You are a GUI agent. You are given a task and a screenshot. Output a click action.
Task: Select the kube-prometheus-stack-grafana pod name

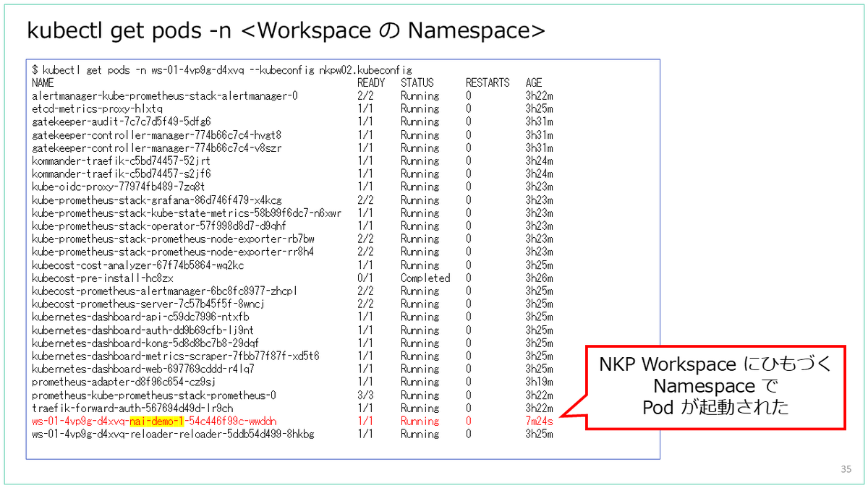pyautogui.click(x=157, y=200)
